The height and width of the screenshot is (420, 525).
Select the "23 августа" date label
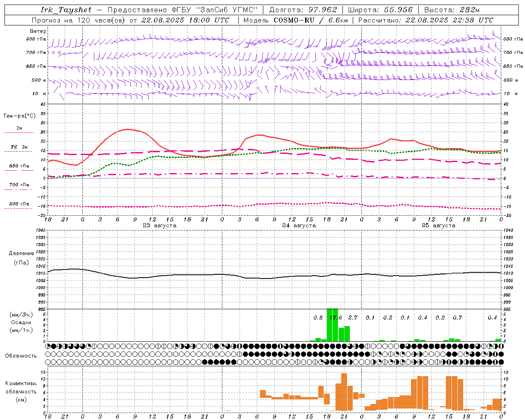pyautogui.click(x=160, y=226)
